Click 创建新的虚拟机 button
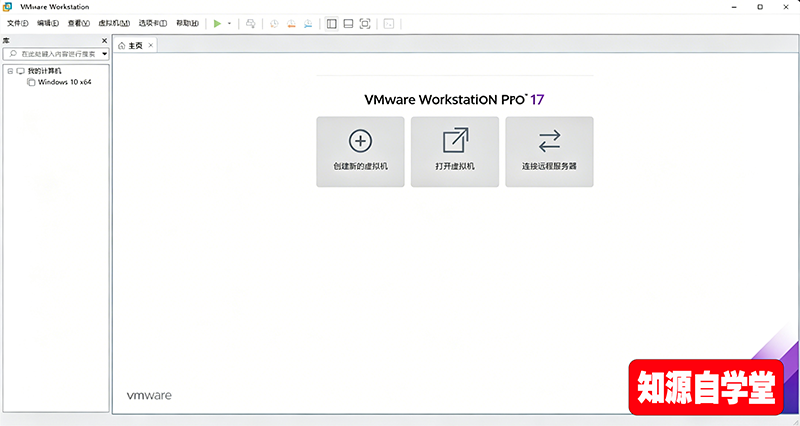The image size is (800, 426). click(360, 151)
